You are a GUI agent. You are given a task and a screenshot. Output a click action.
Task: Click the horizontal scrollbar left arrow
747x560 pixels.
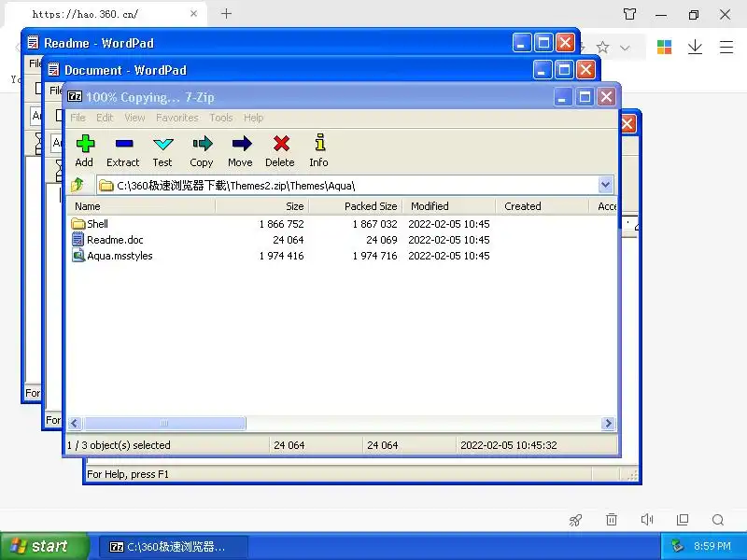75,424
